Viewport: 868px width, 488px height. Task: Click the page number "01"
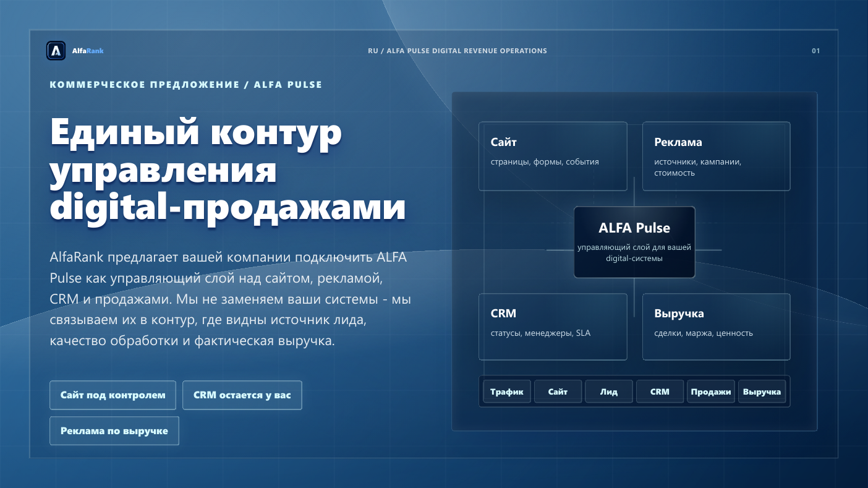point(816,51)
